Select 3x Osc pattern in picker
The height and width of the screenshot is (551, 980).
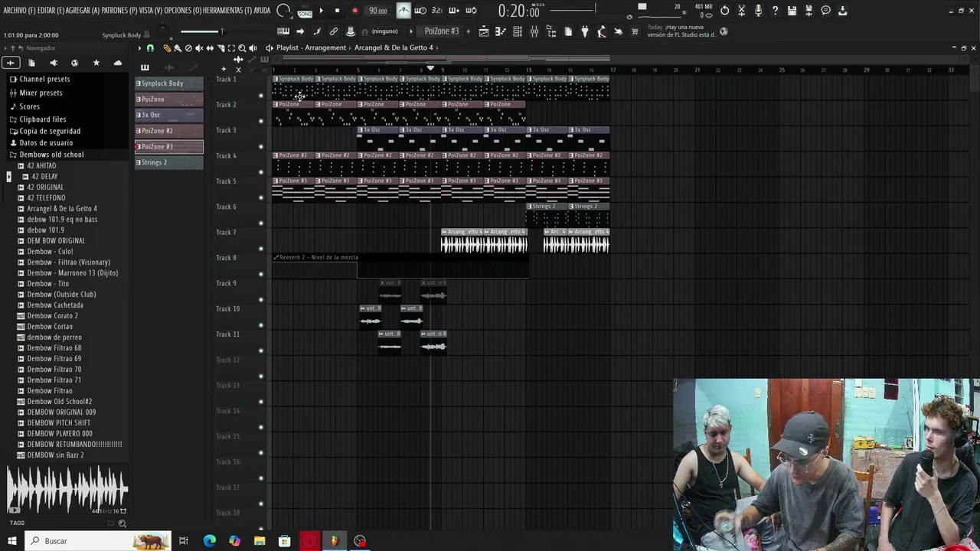click(x=169, y=115)
